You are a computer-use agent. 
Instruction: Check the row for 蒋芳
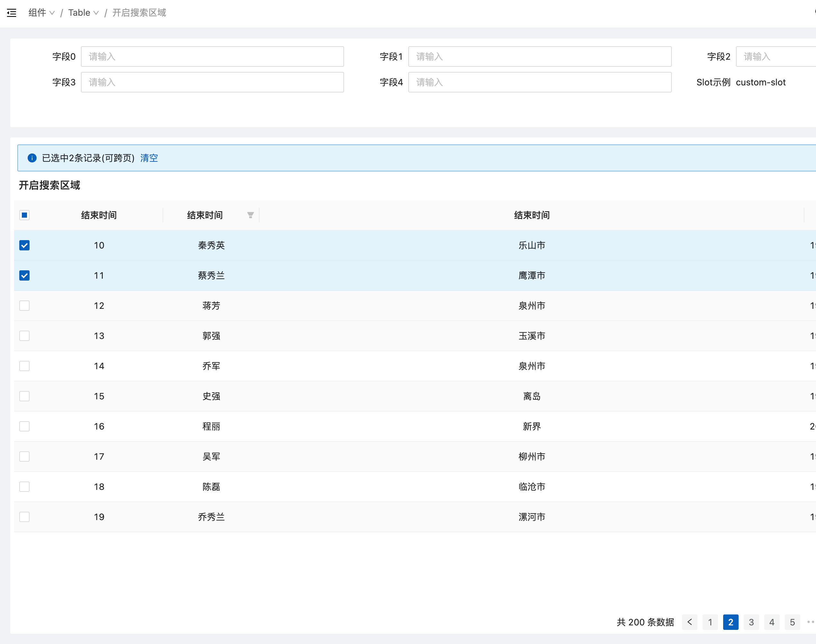point(24,305)
